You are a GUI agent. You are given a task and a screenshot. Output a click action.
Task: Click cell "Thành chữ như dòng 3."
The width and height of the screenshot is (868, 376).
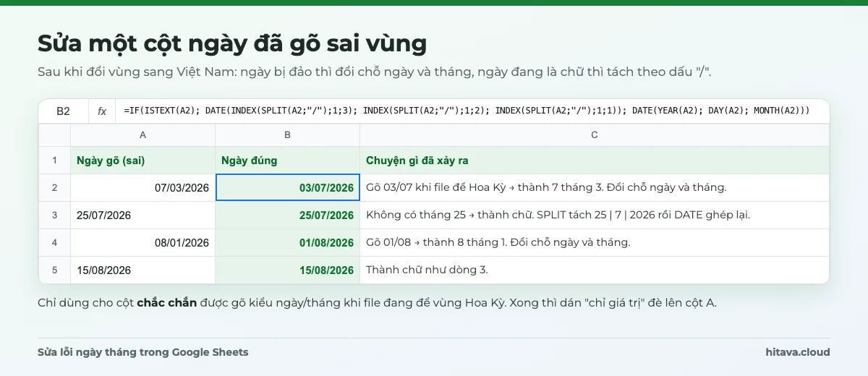[594, 270]
